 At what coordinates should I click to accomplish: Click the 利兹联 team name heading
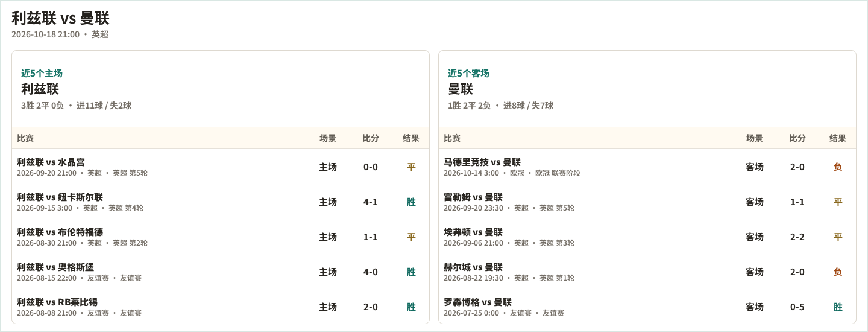[40, 89]
